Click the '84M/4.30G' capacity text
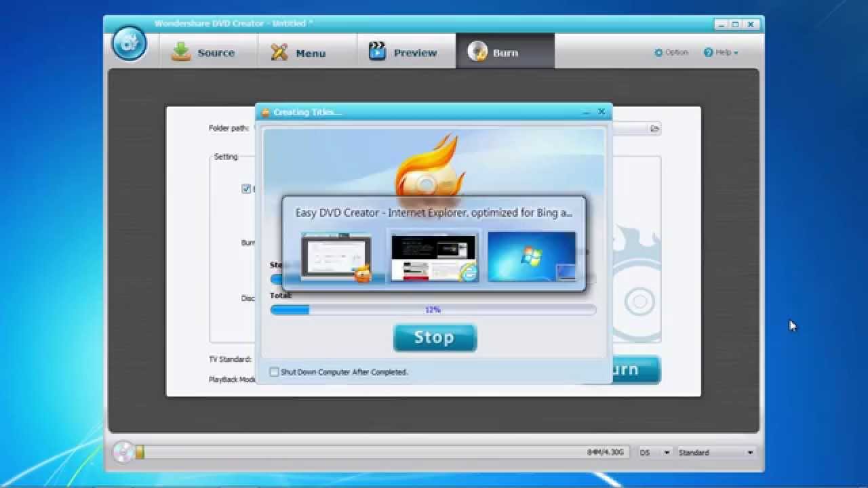The width and height of the screenshot is (868, 488). coord(606,452)
